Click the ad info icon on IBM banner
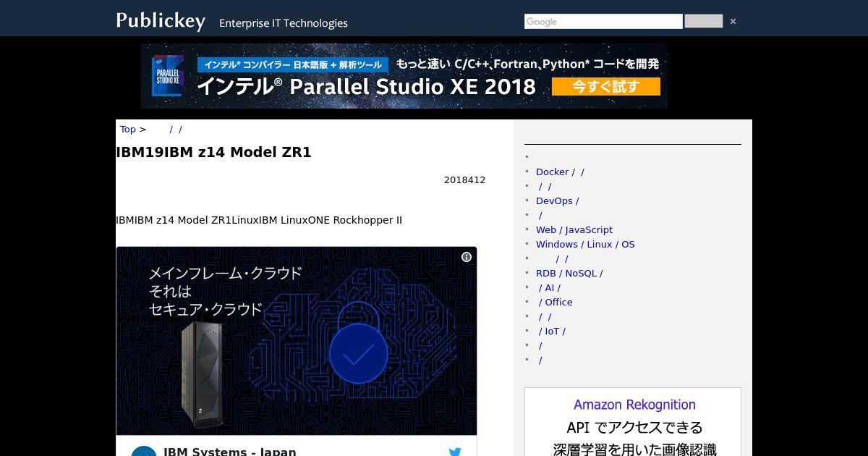The image size is (868, 456). pyautogui.click(x=467, y=257)
